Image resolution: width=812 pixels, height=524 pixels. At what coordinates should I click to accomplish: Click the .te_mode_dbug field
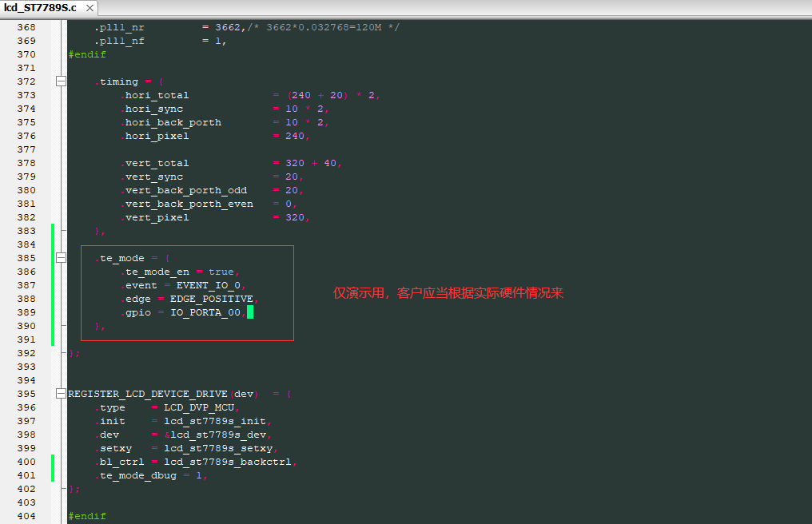point(136,475)
